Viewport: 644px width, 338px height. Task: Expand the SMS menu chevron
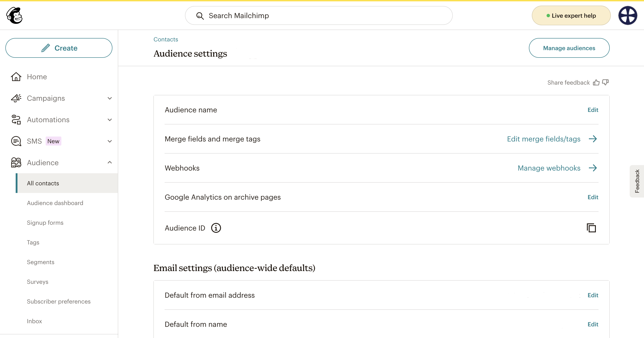coord(109,141)
